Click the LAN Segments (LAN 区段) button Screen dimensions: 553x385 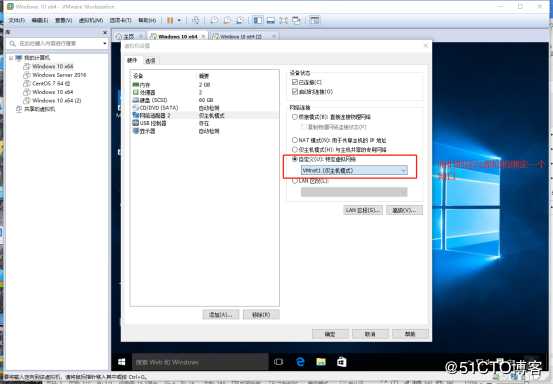pos(363,210)
